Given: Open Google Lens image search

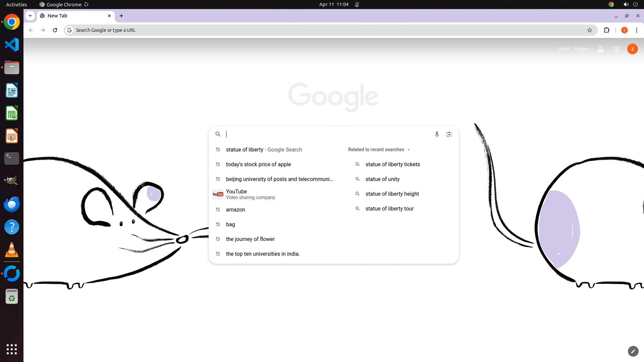Looking at the screenshot, I should (x=449, y=134).
